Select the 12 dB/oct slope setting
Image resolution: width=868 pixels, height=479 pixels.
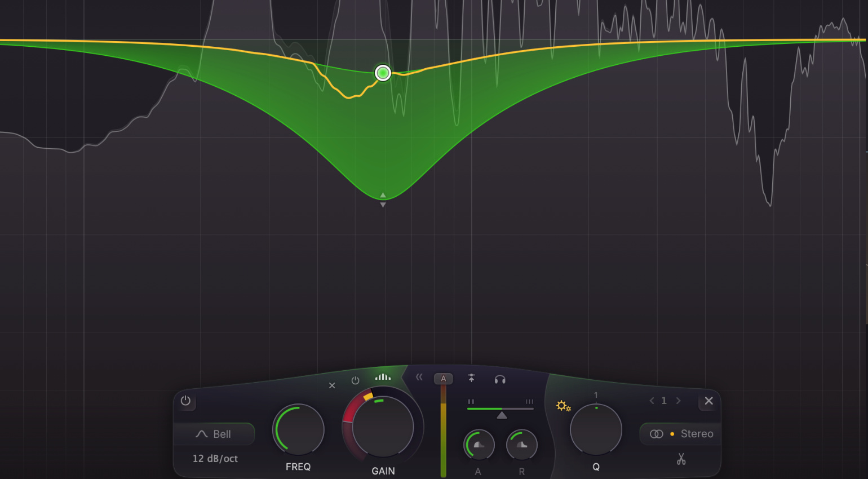click(x=214, y=458)
